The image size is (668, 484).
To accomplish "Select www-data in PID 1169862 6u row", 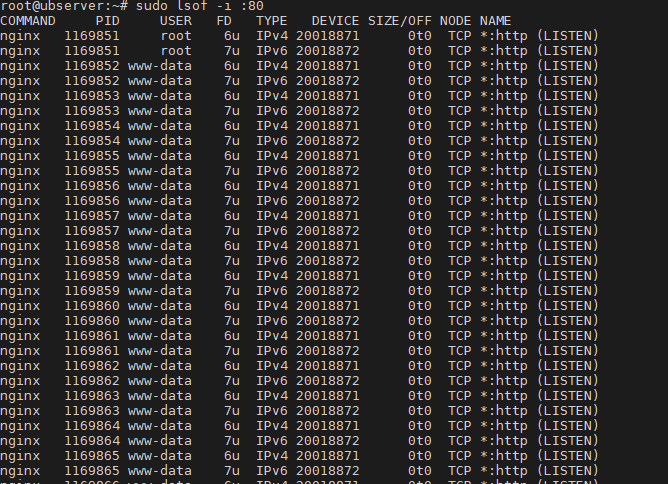I will [x=160, y=366].
